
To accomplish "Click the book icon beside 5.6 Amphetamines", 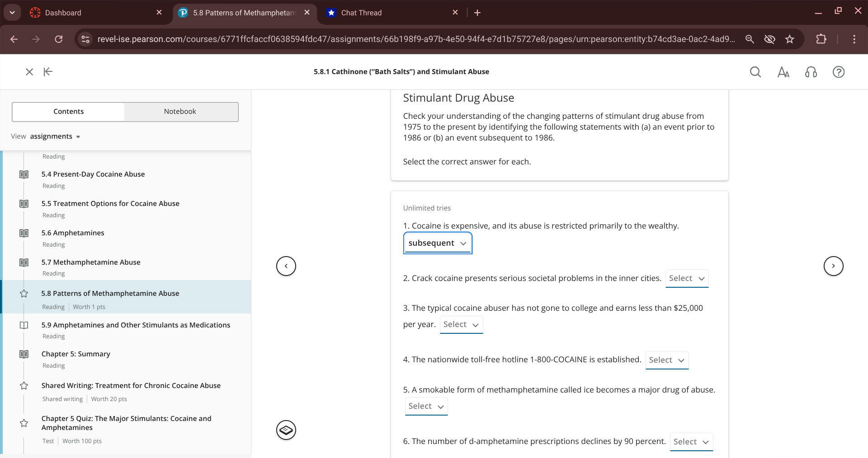I will point(24,233).
